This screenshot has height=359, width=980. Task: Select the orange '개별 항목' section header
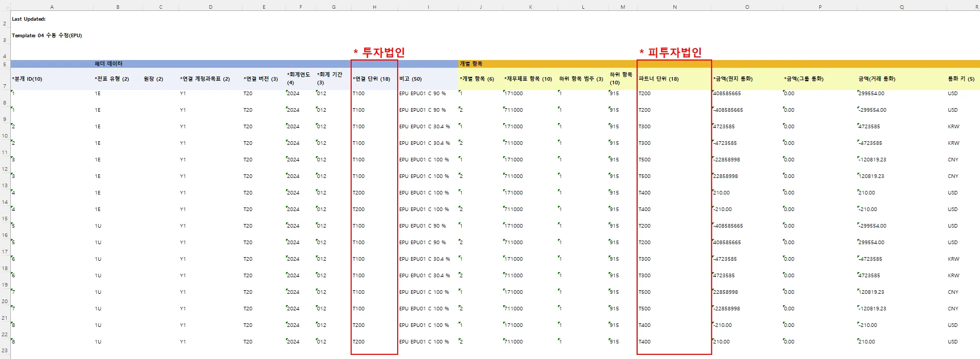[471, 64]
